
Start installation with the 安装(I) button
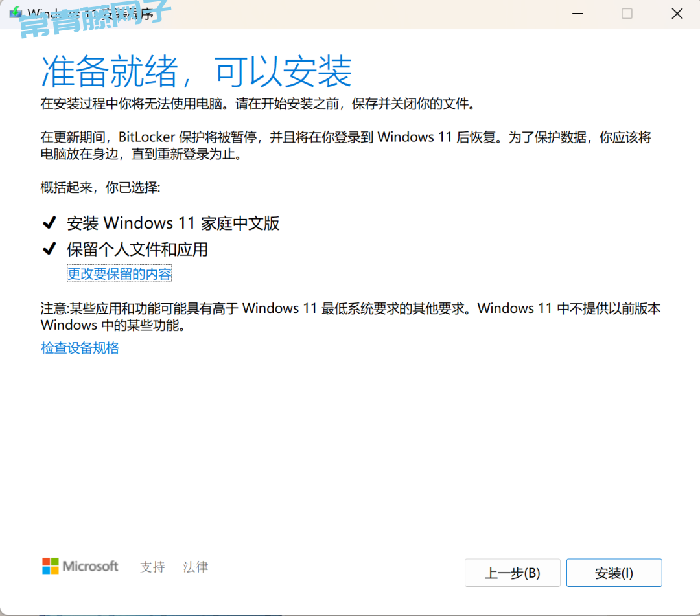[614, 573]
